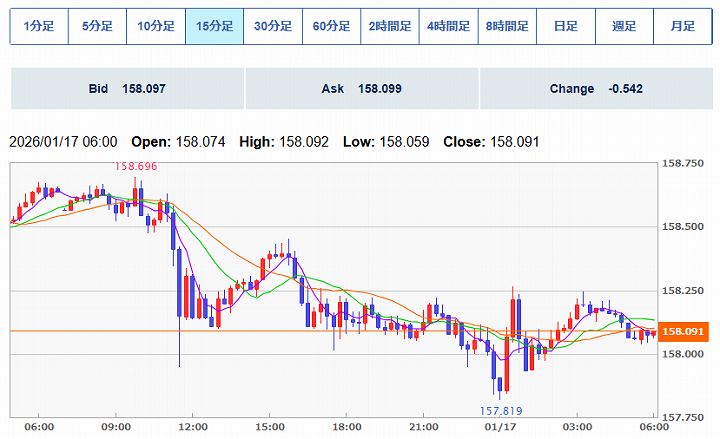720x439 pixels.
Task: Show the 4時間足 chart
Action: tap(449, 27)
